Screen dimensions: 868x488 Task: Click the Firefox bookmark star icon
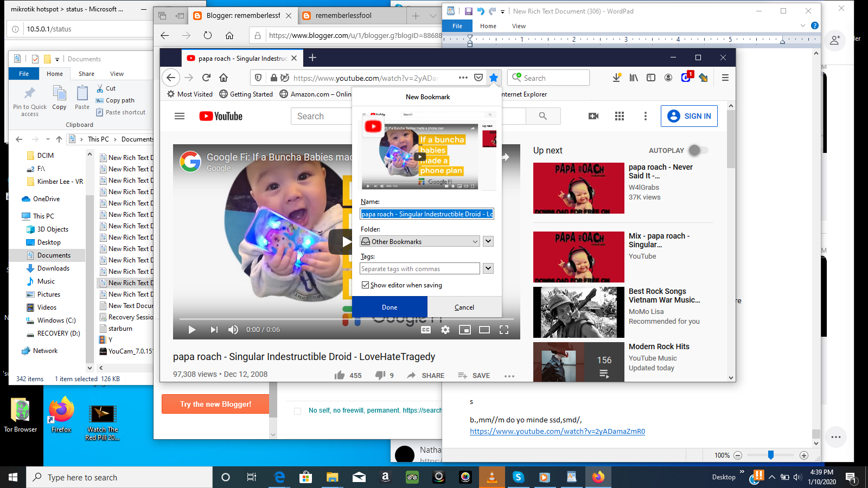(494, 78)
